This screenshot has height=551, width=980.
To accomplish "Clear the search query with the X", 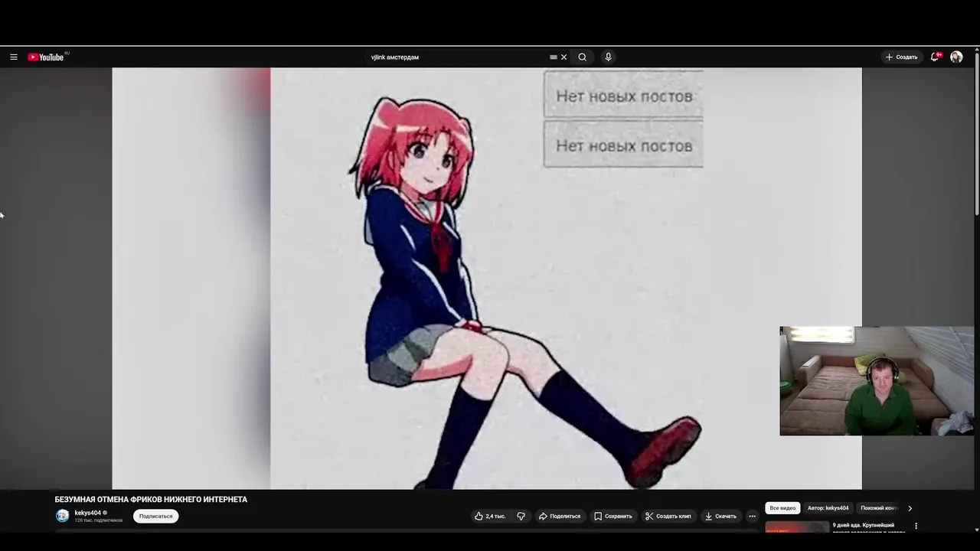I will tap(564, 57).
